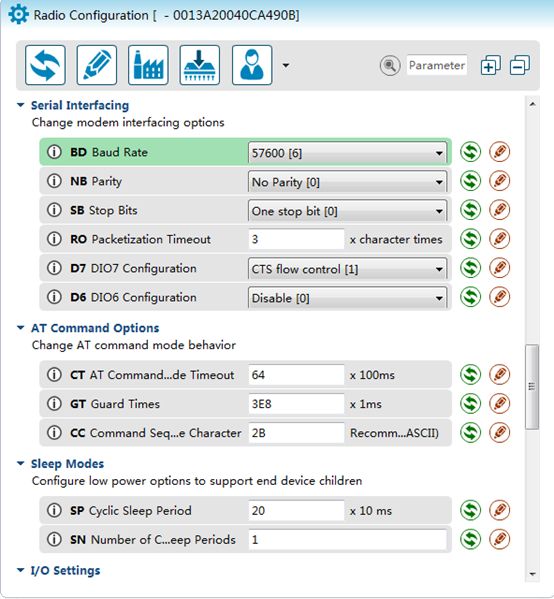Open the configuration profiles user icon

pyautogui.click(x=252, y=65)
